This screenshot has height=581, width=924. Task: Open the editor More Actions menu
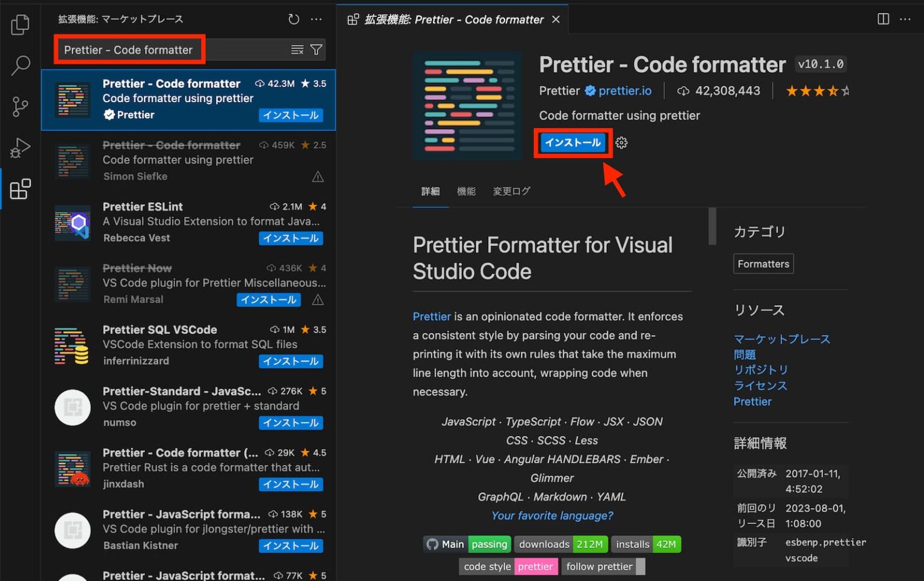coord(905,19)
